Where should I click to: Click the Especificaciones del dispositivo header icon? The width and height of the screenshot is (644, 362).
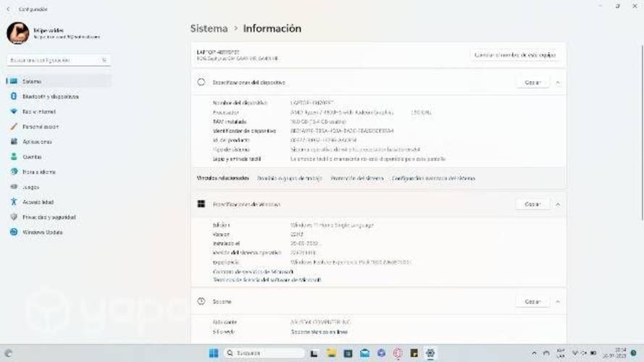tap(201, 83)
